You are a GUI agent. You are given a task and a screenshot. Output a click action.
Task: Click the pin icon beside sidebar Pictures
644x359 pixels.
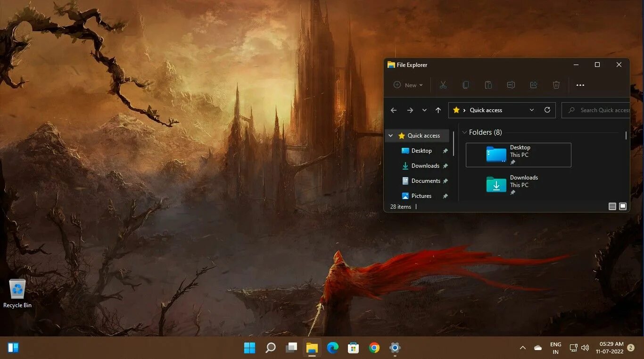[x=445, y=196]
